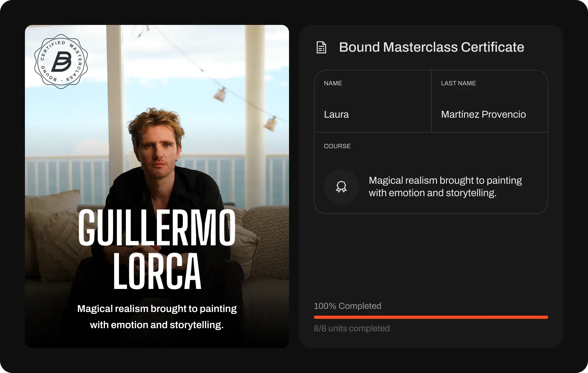Click the document icon beside certificate title

[321, 47]
